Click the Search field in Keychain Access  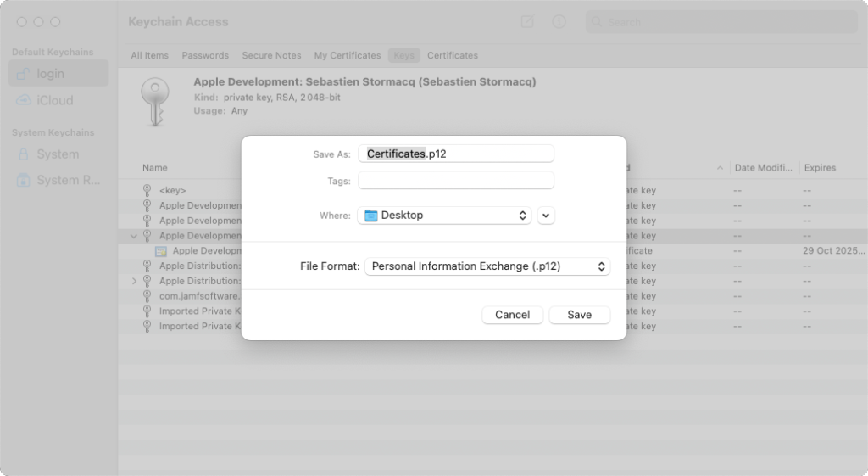click(721, 22)
